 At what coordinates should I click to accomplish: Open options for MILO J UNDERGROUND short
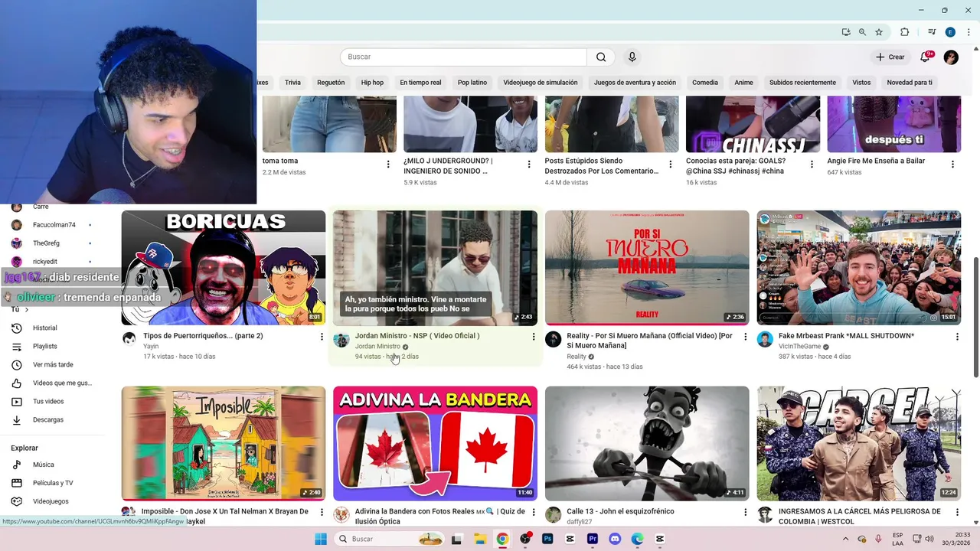tap(529, 165)
